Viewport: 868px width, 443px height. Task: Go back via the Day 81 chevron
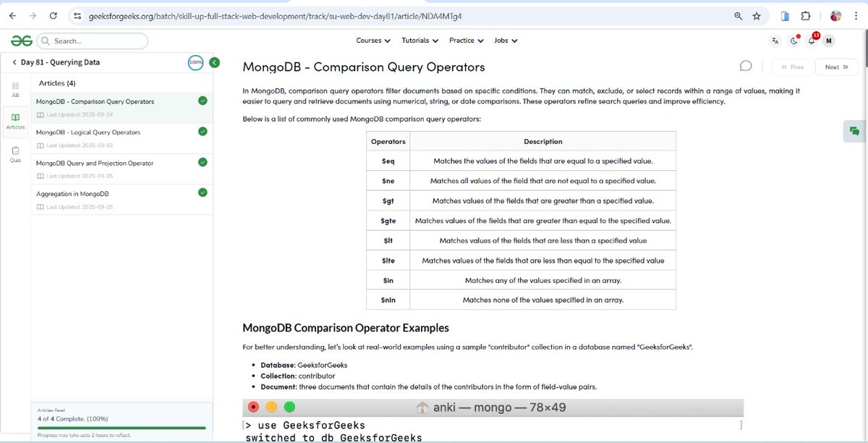tap(14, 62)
